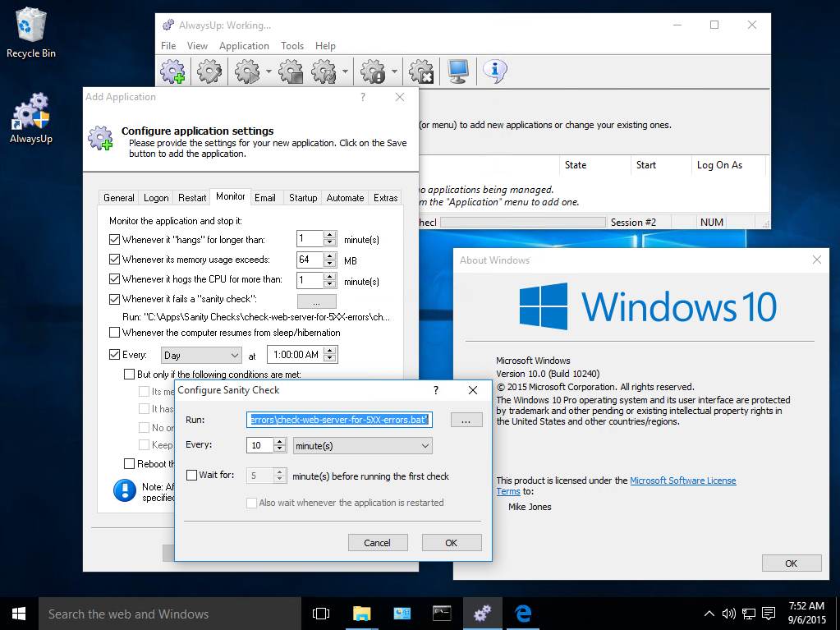Click the 'Start' column header in AlwaysUp

point(662,165)
